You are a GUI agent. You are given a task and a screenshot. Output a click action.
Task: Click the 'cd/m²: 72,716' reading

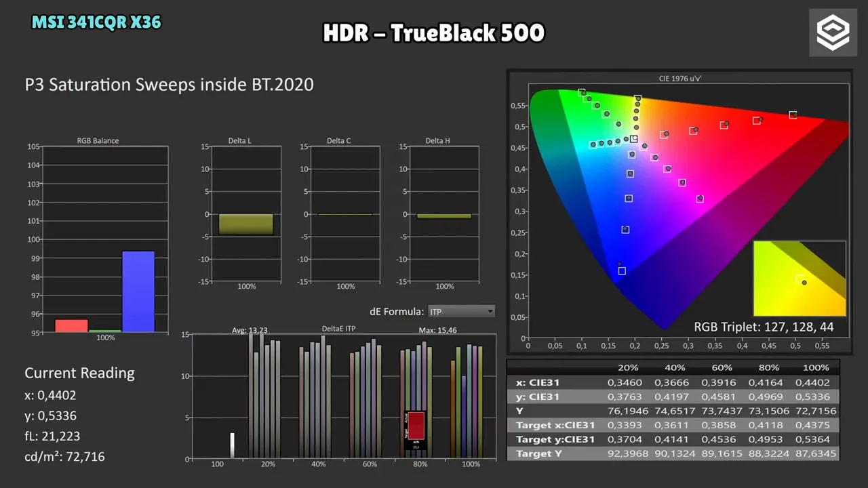(x=64, y=456)
